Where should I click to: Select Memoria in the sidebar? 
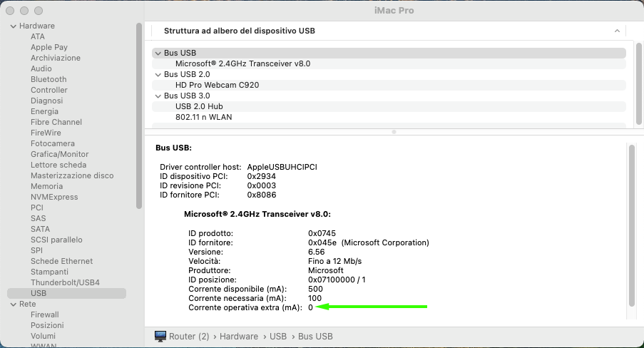point(46,186)
